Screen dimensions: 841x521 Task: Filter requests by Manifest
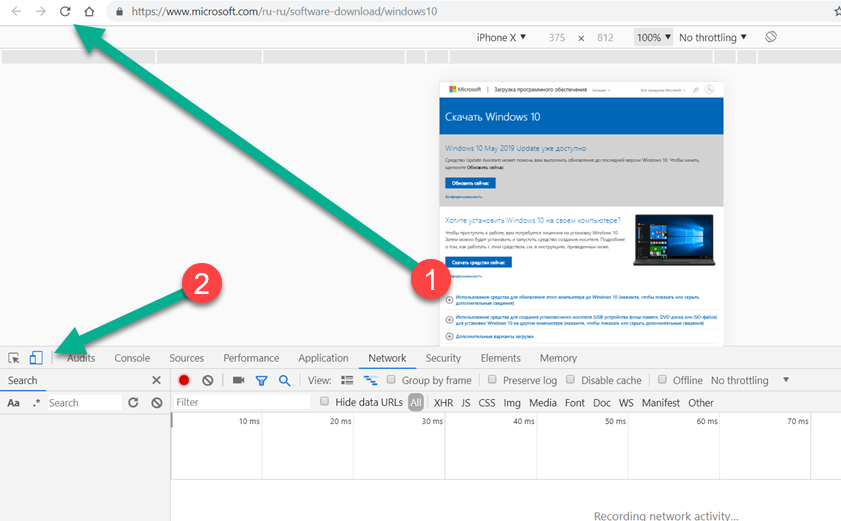click(661, 402)
